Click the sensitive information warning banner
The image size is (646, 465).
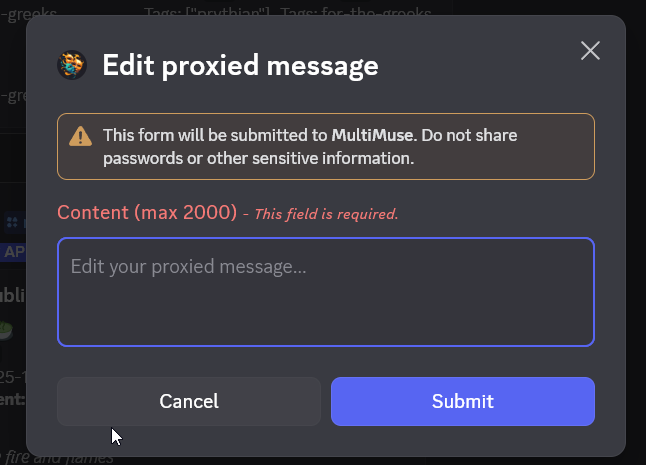pos(326,146)
